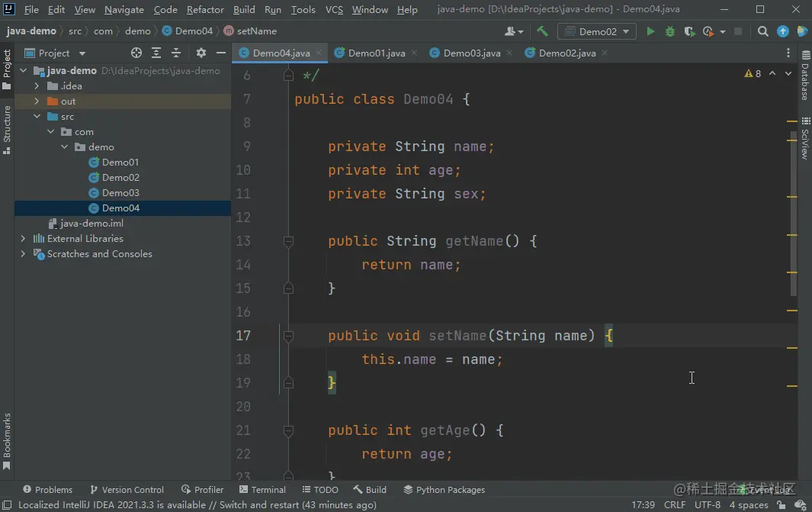Open the Terminal tool window
The width and height of the screenshot is (812, 512).
(x=262, y=490)
